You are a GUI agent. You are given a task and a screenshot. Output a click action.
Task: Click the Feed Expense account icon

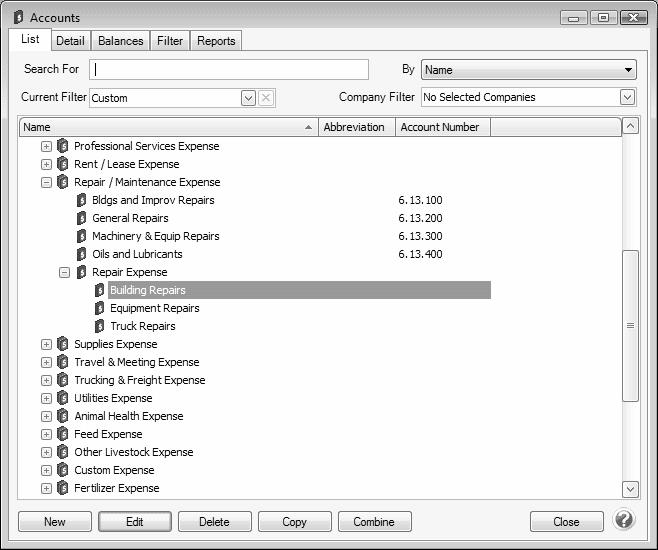[x=63, y=434]
